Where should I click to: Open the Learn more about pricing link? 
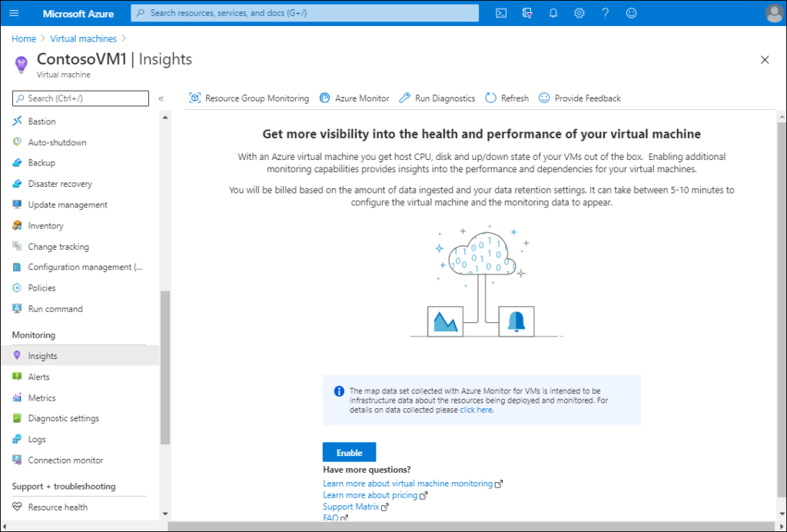370,495
